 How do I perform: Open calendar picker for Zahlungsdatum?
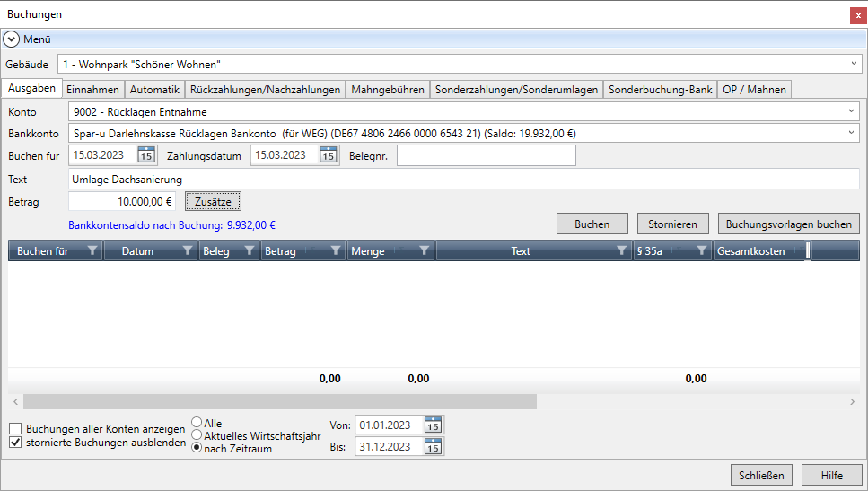(329, 155)
